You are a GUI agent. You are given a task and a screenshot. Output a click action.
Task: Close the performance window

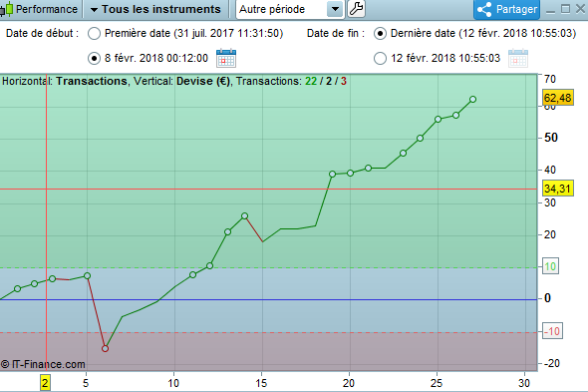click(x=580, y=9)
